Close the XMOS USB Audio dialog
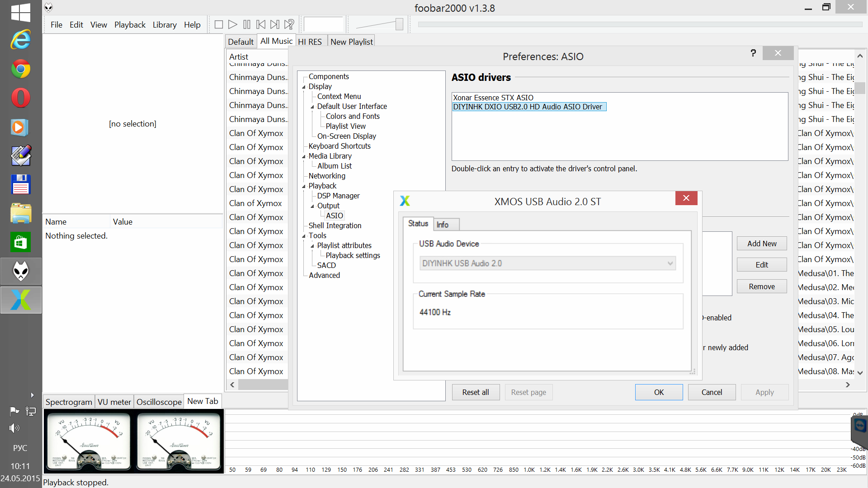This screenshot has height=488, width=868. 686,198
